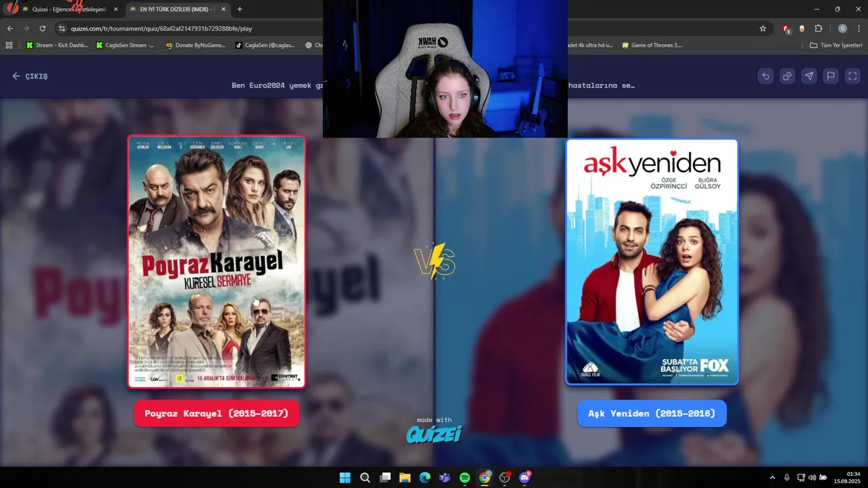Open File Explorer from taskbar
Screen dimensions: 868x488
tap(405, 478)
